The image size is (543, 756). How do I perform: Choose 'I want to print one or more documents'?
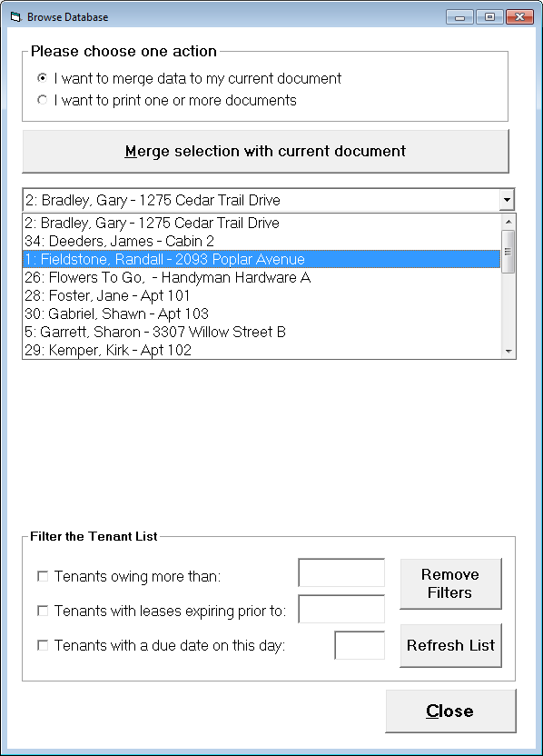[43, 100]
